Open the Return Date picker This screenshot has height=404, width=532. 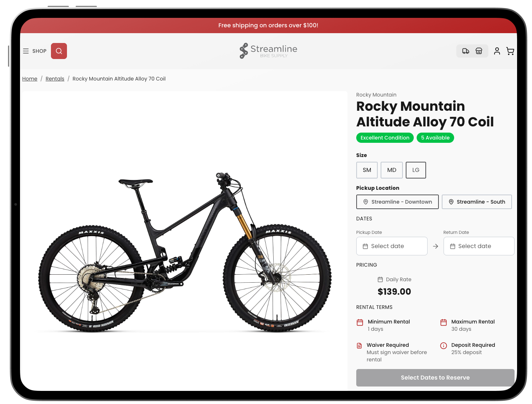(x=479, y=246)
